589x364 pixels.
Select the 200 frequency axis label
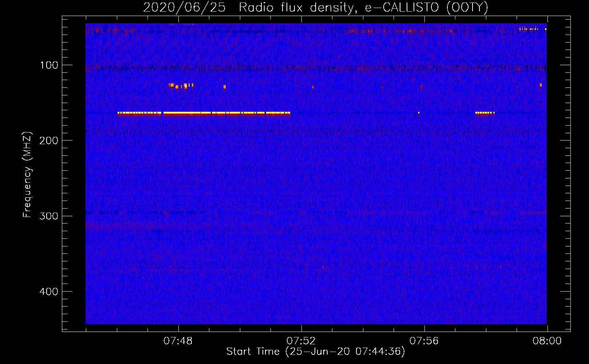49,141
